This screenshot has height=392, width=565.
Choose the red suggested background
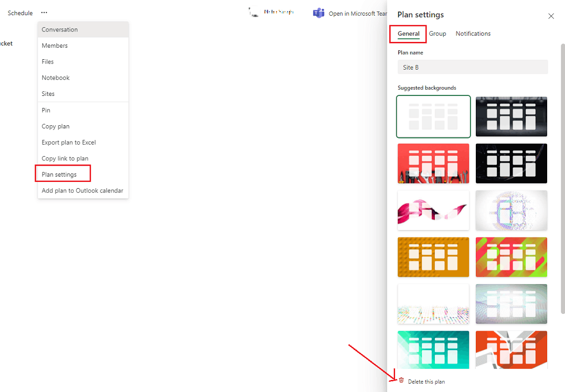point(433,163)
